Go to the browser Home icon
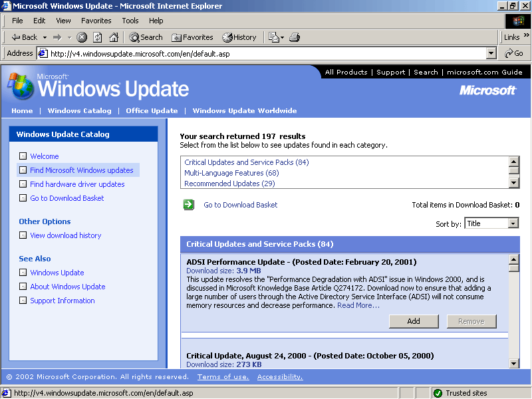Screen dimensions: 532x399 tap(114, 37)
